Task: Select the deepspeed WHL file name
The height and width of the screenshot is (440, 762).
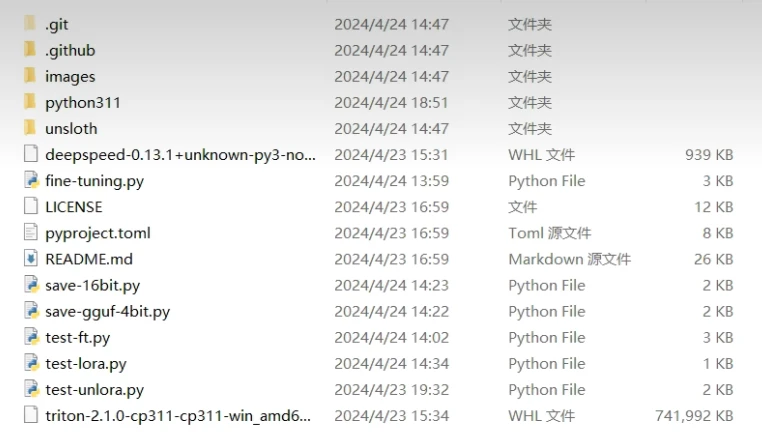Action: 181,155
